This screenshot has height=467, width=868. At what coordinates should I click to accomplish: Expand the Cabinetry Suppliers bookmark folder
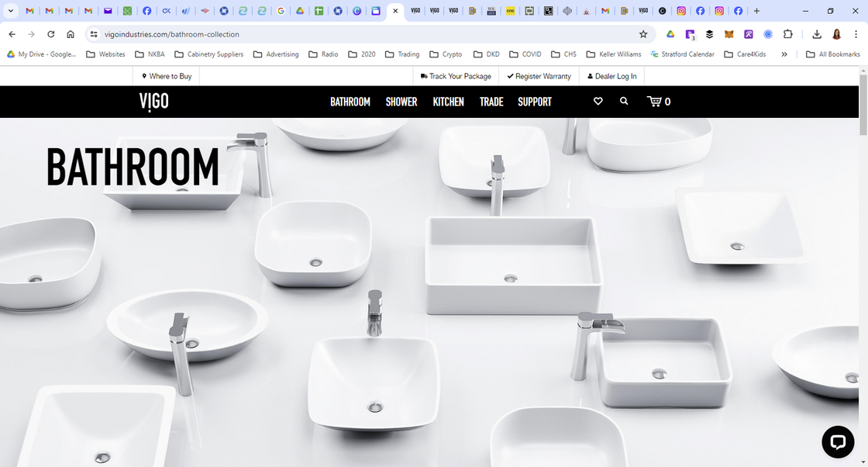point(208,54)
